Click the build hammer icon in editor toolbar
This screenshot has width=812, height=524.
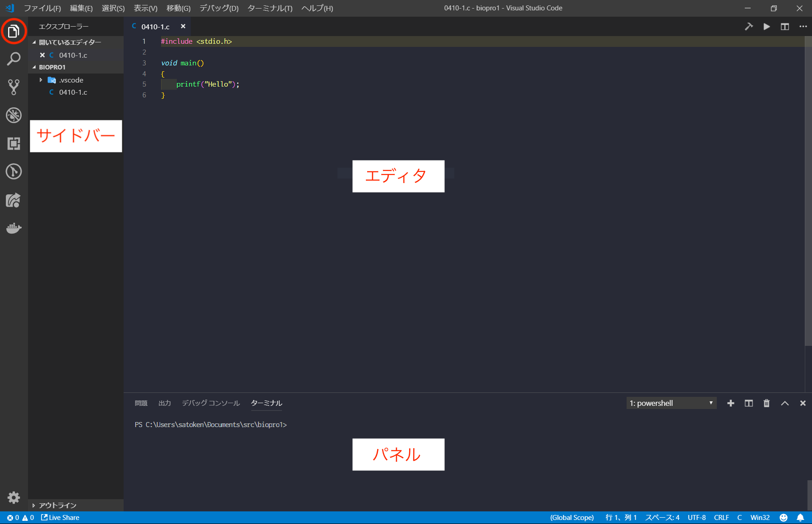(x=749, y=27)
